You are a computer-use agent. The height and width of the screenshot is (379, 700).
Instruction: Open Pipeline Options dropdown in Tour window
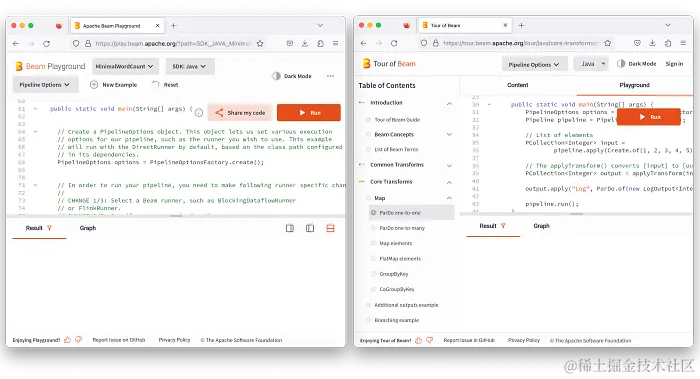coord(534,64)
